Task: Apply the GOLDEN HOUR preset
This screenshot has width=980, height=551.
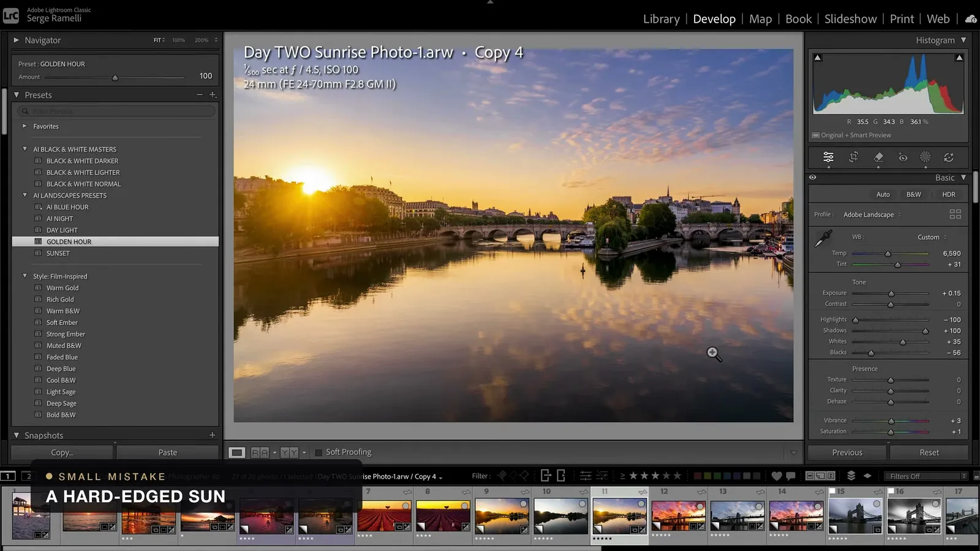Action: click(115, 242)
